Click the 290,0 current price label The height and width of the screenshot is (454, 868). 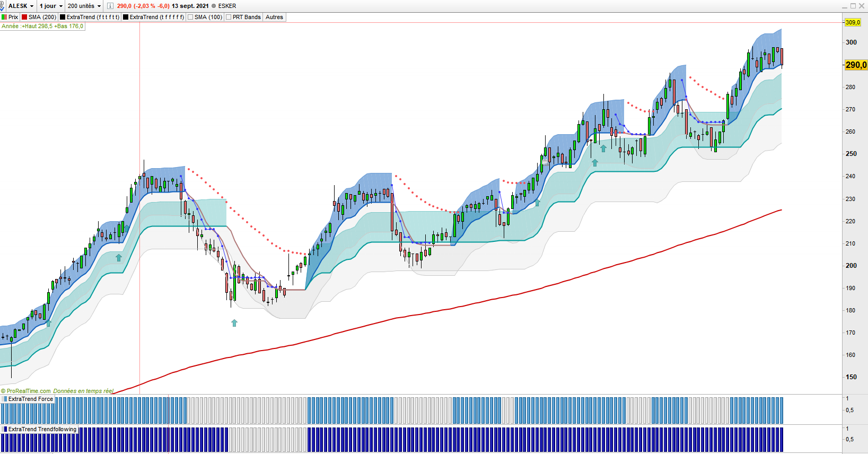coord(856,65)
